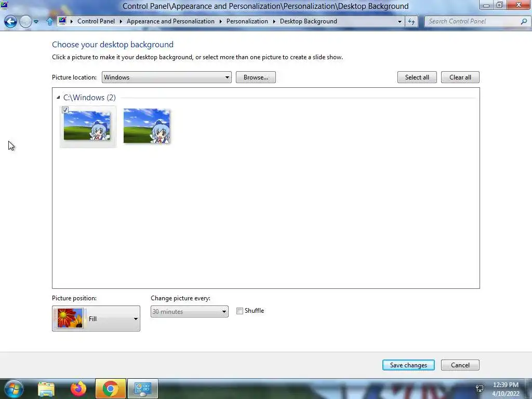This screenshot has width=532, height=399.
Task: Toggle the Shuffle checkbox
Action: [240, 311]
